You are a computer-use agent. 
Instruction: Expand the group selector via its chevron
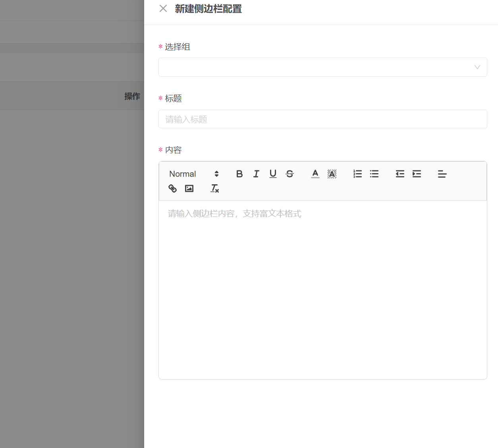477,67
